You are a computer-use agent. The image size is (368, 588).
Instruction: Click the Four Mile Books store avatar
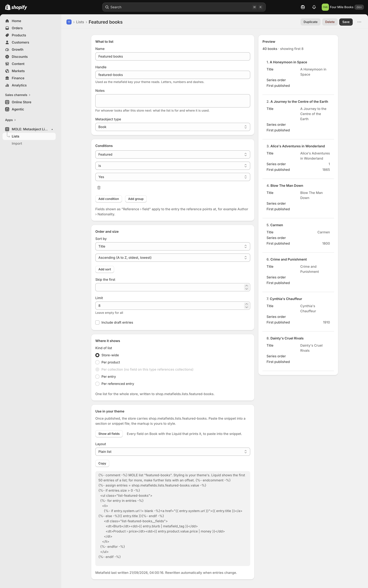[x=325, y=7]
